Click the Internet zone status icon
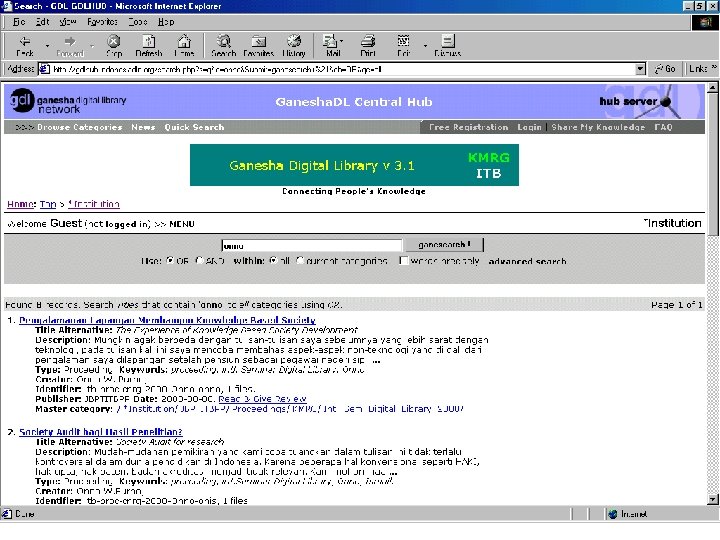 (x=613, y=514)
